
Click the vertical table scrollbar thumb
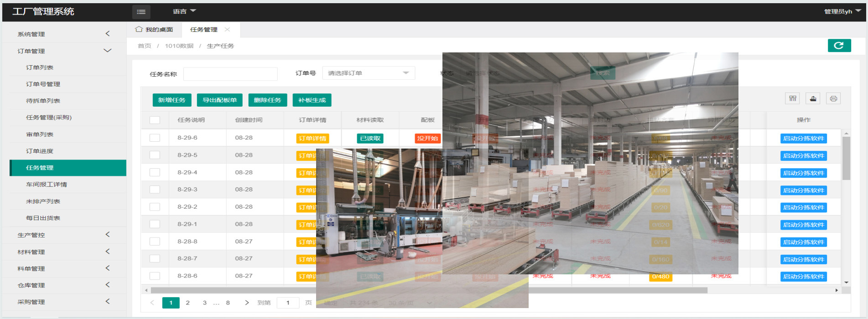(x=846, y=158)
